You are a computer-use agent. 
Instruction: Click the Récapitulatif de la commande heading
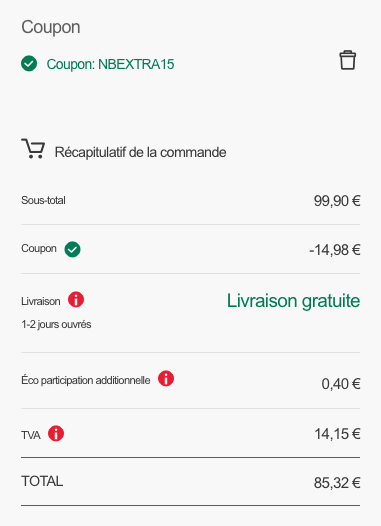pyautogui.click(x=141, y=152)
